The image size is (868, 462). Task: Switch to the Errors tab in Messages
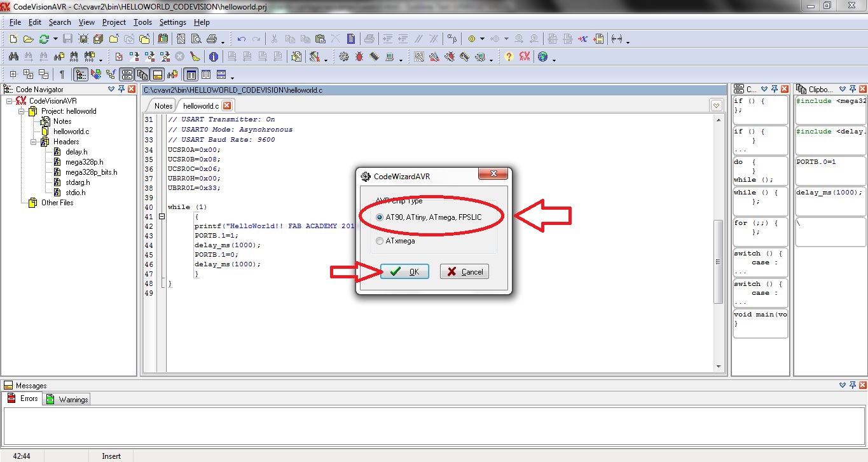23,398
